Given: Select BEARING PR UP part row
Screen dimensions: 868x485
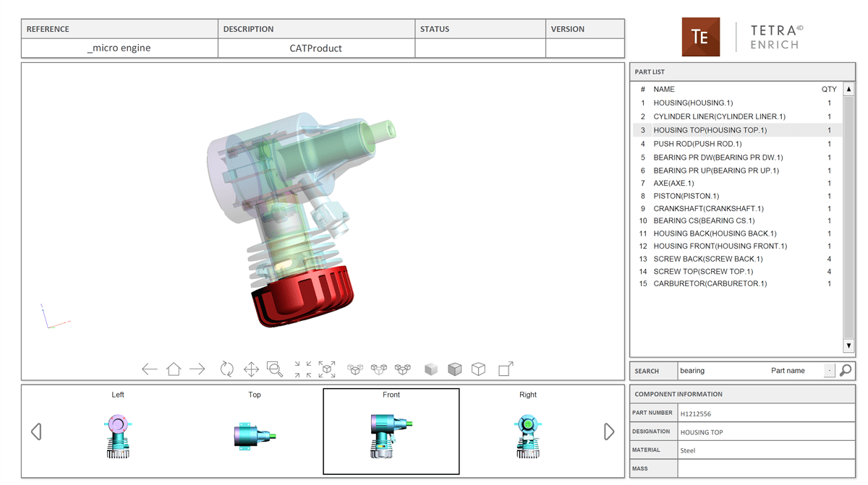Looking at the screenshot, I should pos(737,171).
